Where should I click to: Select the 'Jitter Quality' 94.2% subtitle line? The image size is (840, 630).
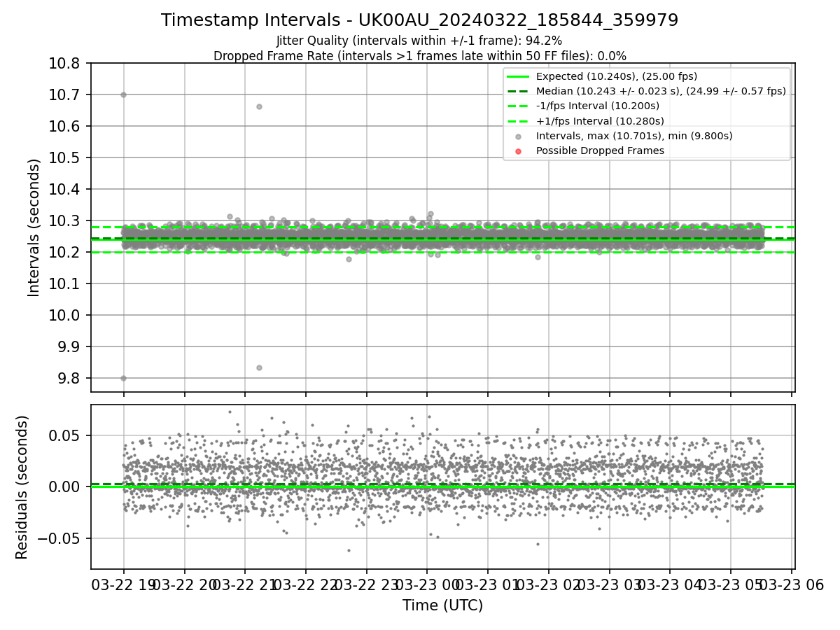pos(419,41)
